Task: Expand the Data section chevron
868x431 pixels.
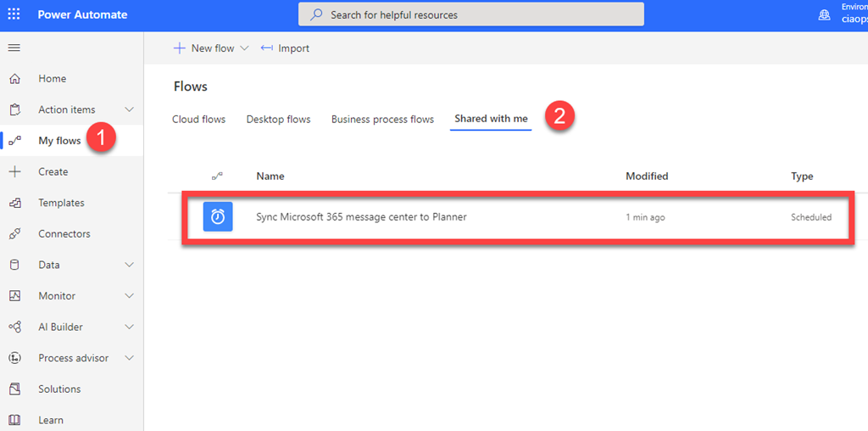Action: click(130, 265)
